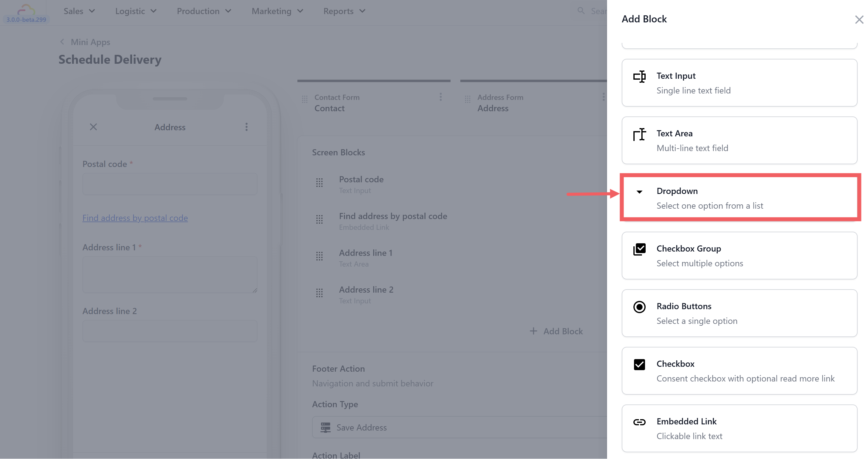Select the Radio Buttons block option
Image resolution: width=868 pixels, height=459 pixels.
739,313
